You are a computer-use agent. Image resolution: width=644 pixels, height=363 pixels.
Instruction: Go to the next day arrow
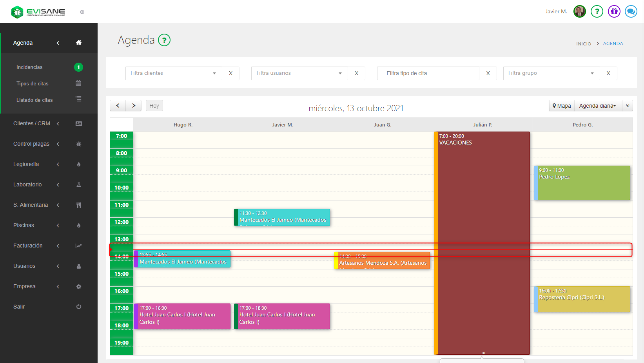coord(134,106)
